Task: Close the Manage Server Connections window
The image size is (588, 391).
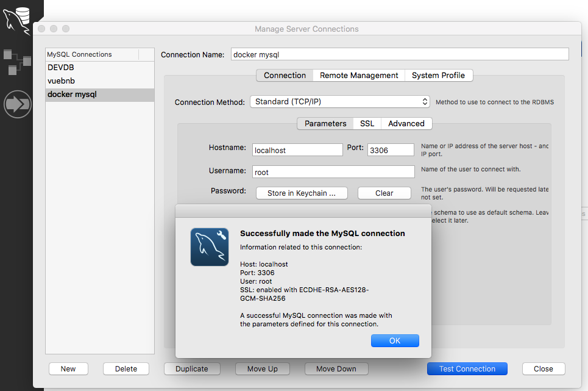Action: coord(544,369)
